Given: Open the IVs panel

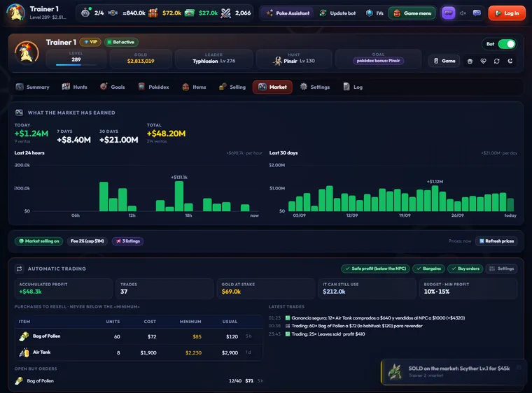Looking at the screenshot, I should click(x=375, y=13).
